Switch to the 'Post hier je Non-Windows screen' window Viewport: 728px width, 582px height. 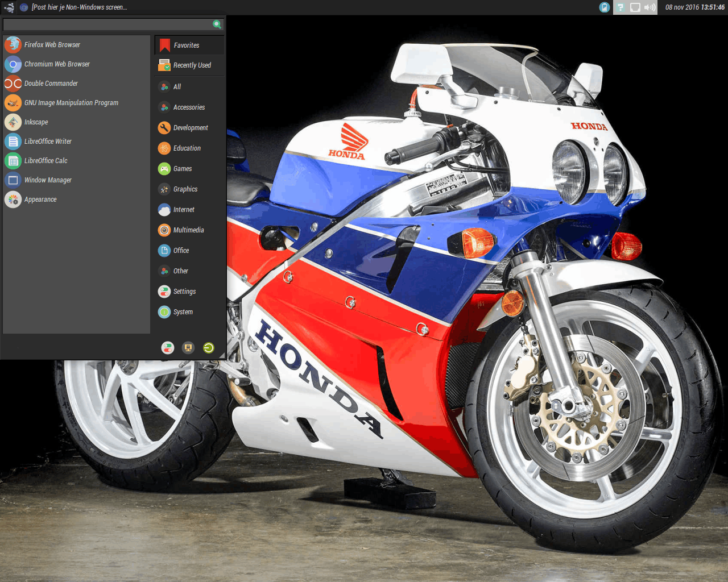tap(73, 7)
